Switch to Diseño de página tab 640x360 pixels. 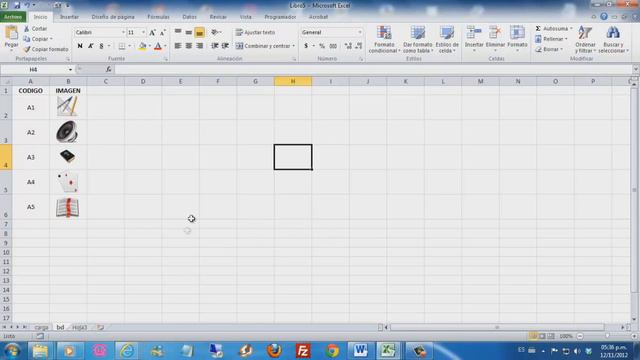coord(113,17)
